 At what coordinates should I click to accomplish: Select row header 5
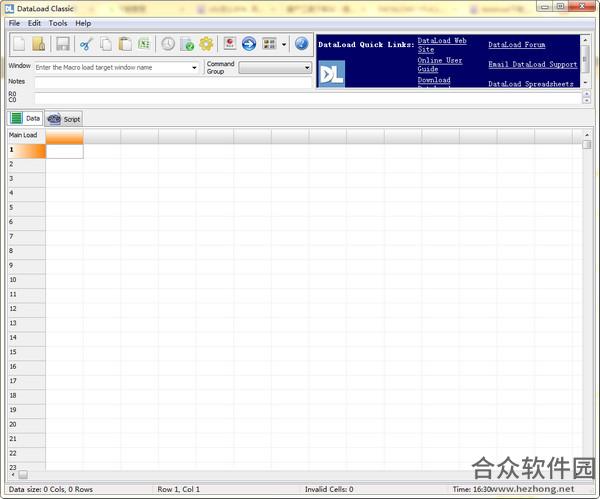click(x=26, y=207)
